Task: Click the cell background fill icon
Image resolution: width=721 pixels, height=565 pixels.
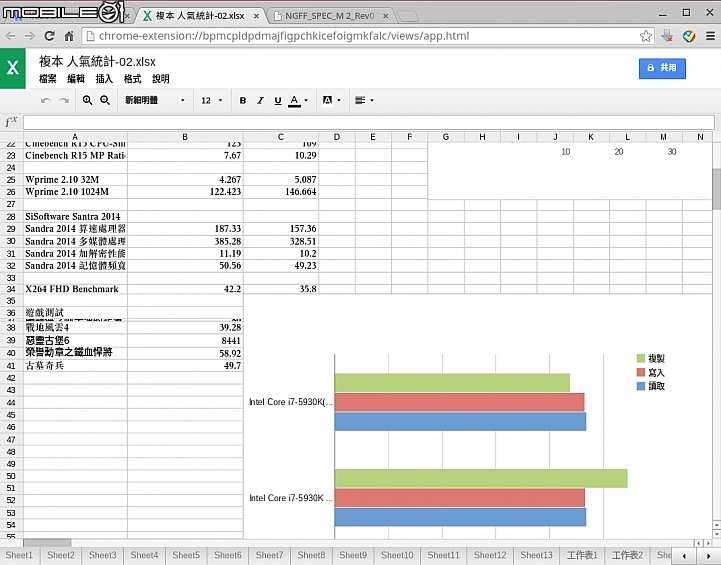Action: (327, 100)
